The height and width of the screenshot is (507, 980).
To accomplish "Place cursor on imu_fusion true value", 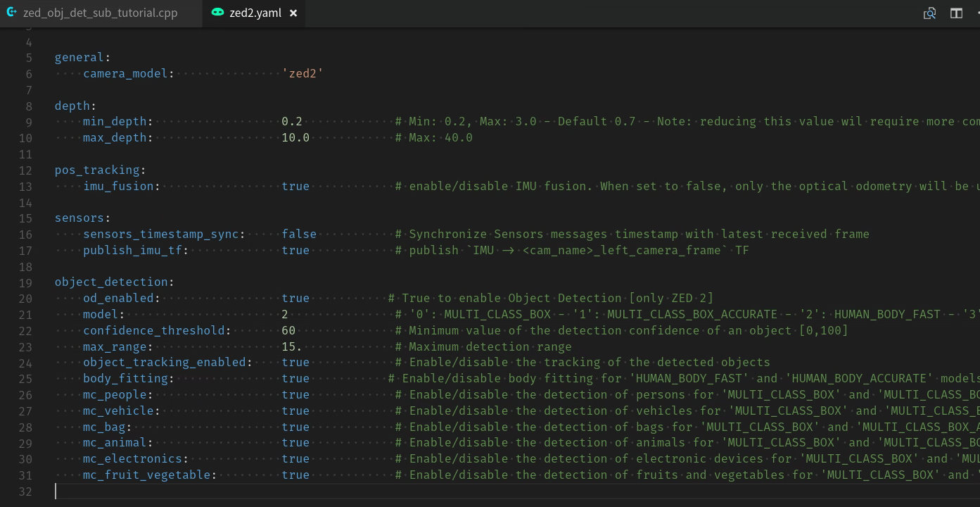I will [295, 186].
